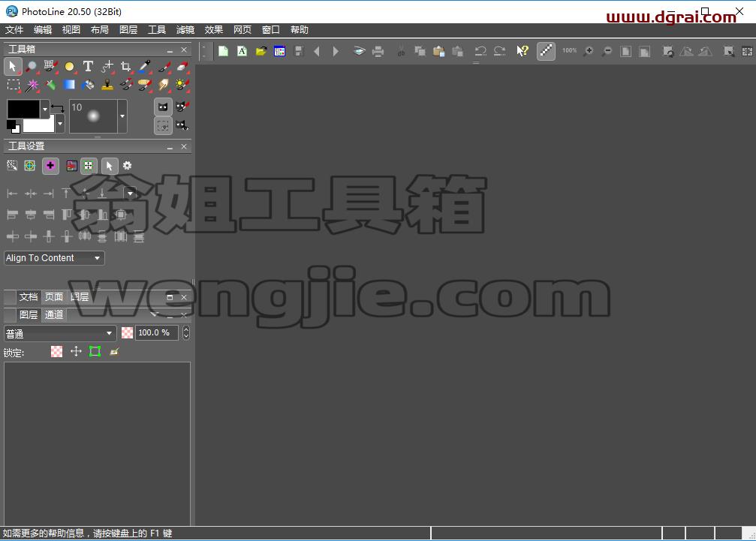Click the black foreground color swatch
The image size is (756, 541).
[23, 110]
